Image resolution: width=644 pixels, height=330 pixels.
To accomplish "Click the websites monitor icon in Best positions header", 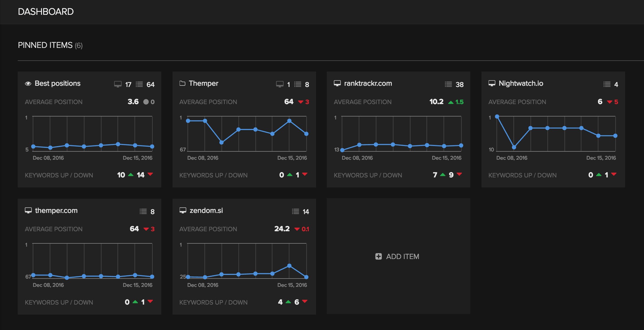I will click(x=118, y=84).
